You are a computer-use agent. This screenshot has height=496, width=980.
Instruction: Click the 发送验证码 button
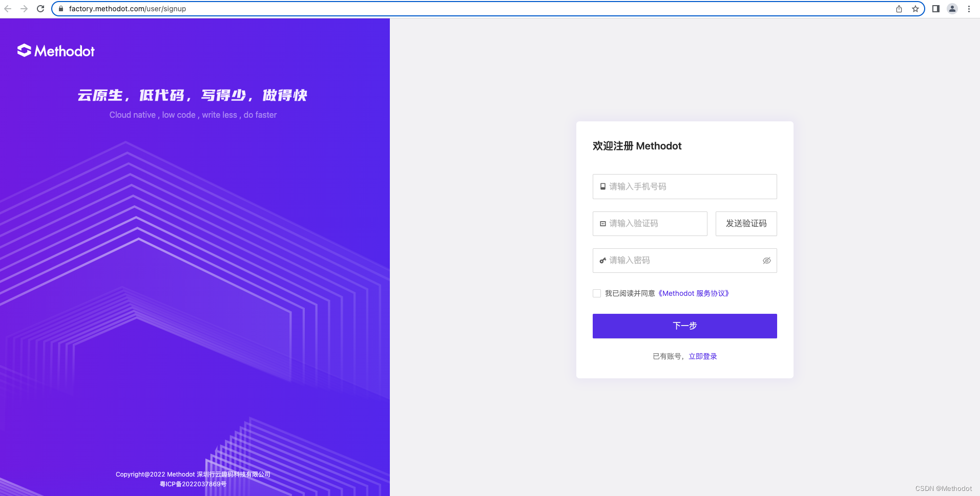click(746, 224)
